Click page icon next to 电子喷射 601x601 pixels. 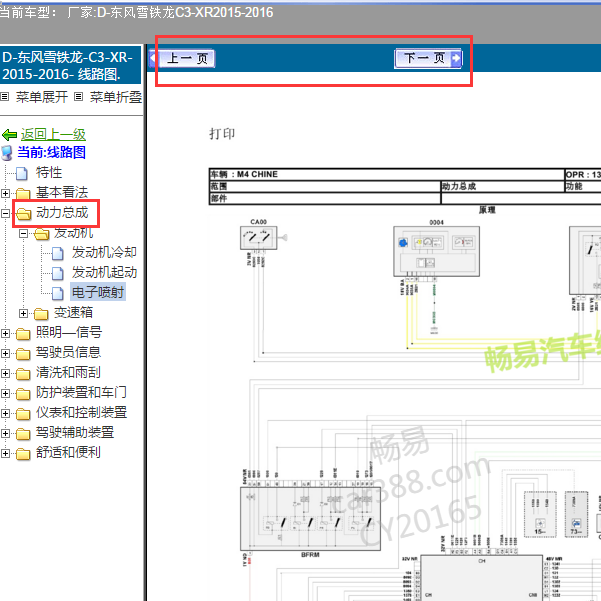click(x=57, y=293)
